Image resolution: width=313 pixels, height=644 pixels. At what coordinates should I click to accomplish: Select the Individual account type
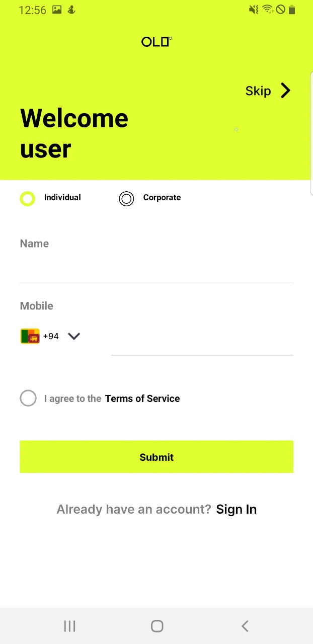click(28, 198)
